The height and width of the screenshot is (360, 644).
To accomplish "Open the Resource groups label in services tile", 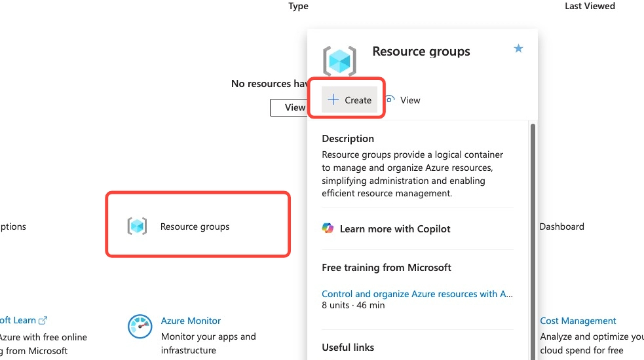I will click(x=195, y=226).
